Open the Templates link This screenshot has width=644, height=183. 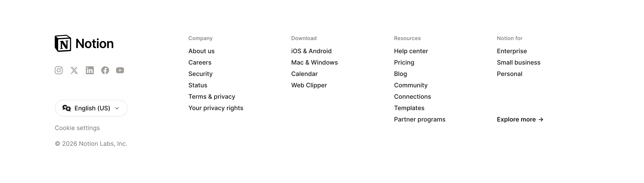(x=409, y=108)
